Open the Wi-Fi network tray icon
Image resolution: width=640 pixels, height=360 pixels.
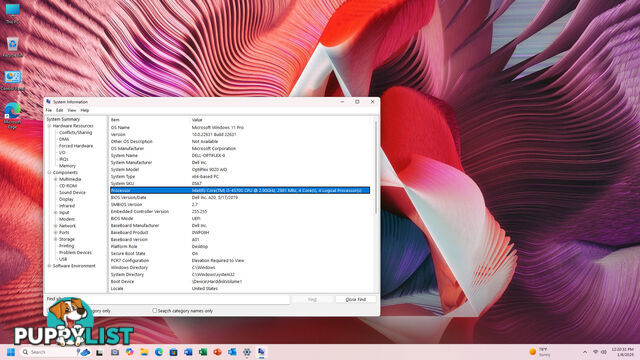click(x=596, y=352)
